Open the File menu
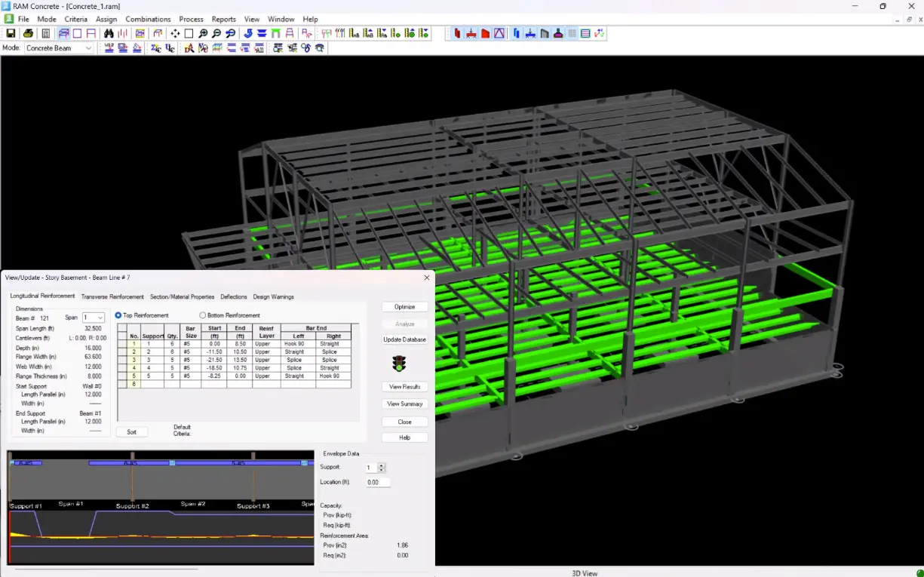924x577 pixels. tap(23, 19)
